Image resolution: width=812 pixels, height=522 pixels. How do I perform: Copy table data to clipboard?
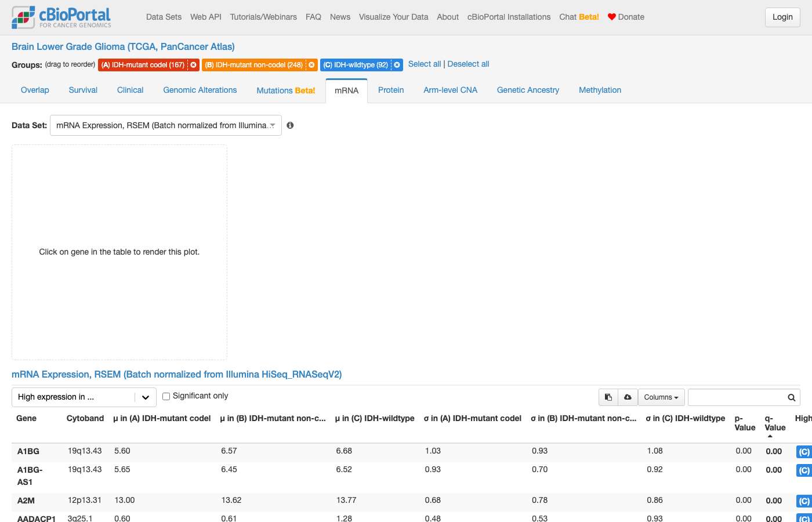click(x=608, y=397)
